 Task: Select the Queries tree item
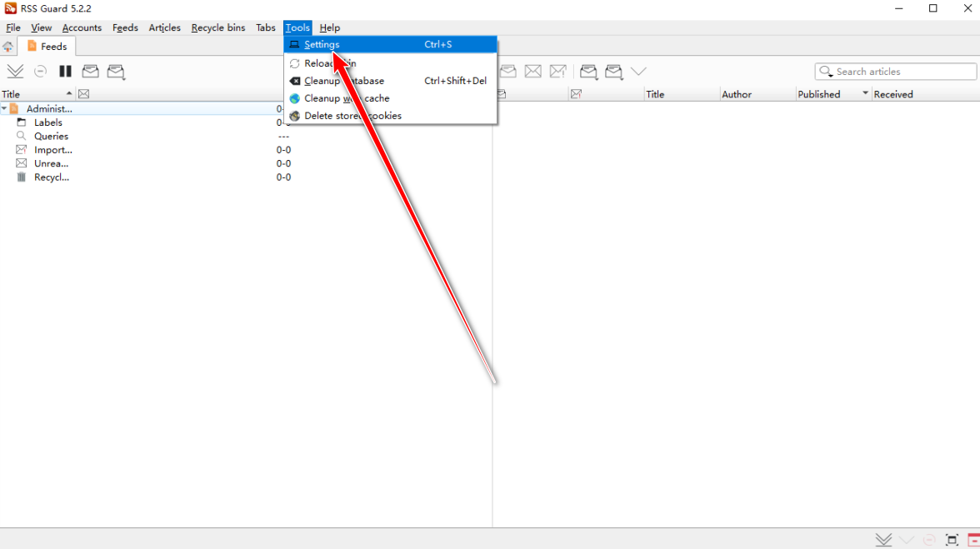[52, 136]
